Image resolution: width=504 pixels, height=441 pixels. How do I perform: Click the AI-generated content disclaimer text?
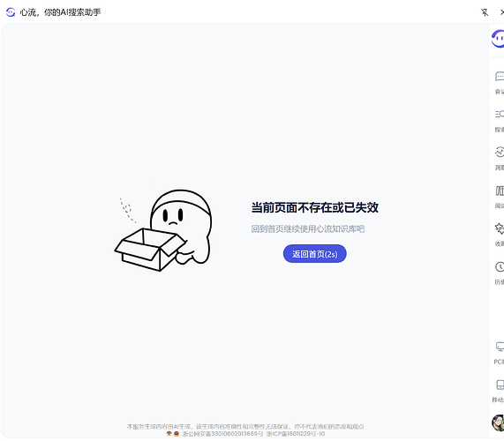point(245,427)
